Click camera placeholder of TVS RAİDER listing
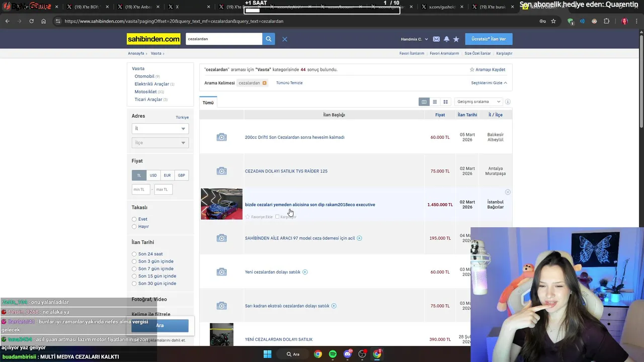Screen dimensions: 644x362 click(x=221, y=171)
